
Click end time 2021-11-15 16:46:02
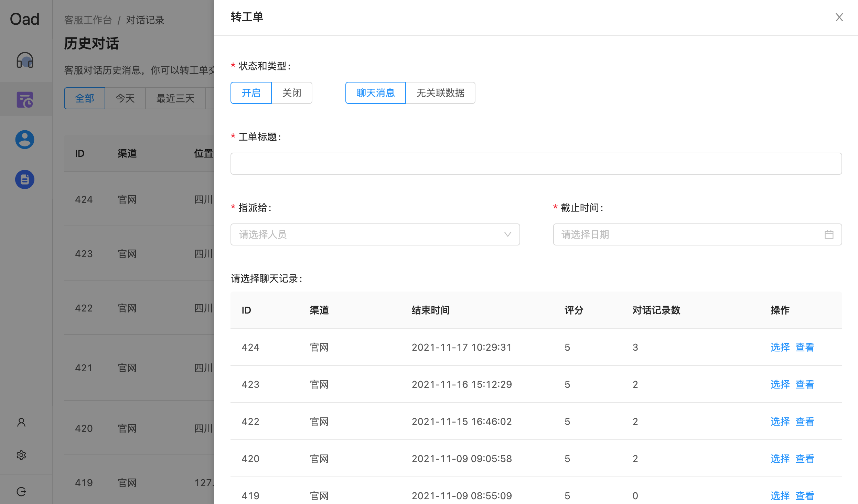click(x=462, y=421)
